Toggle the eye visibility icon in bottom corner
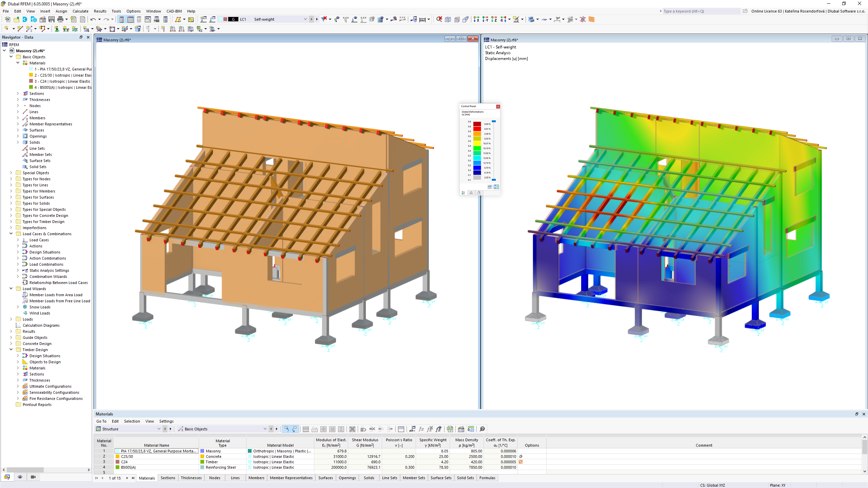 (20, 477)
